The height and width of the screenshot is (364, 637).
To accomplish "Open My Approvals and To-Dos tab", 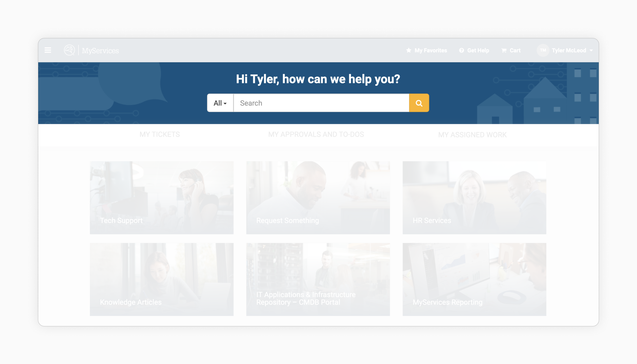I will click(316, 134).
